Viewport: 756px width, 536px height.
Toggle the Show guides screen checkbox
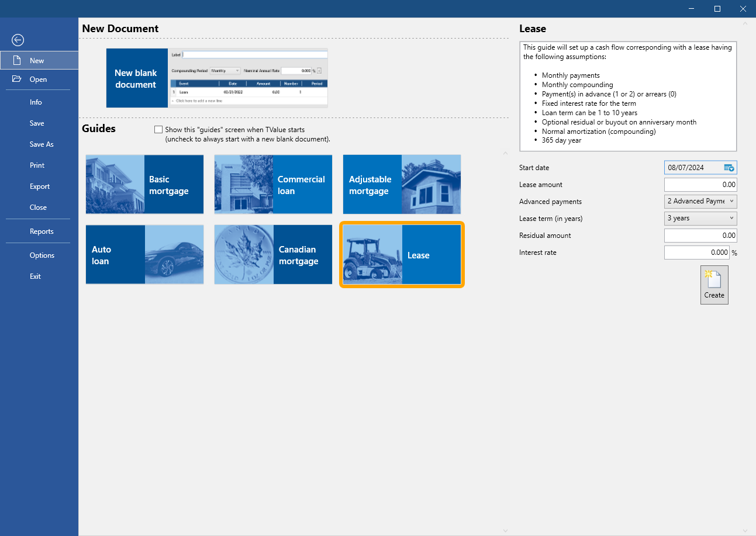click(158, 130)
